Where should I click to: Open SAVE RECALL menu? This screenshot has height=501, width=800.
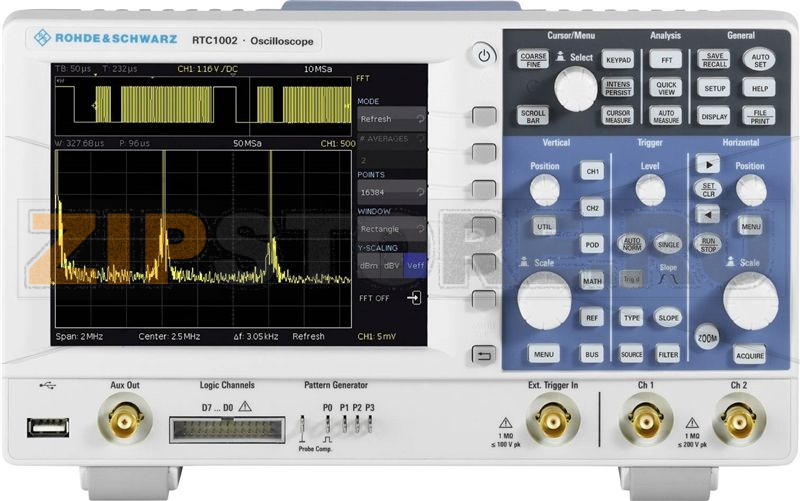(714, 60)
